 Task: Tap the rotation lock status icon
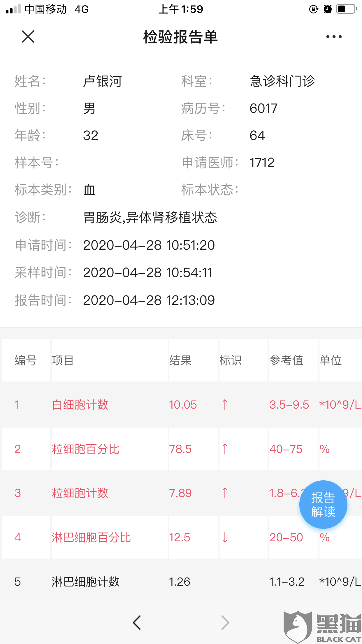pos(314,9)
